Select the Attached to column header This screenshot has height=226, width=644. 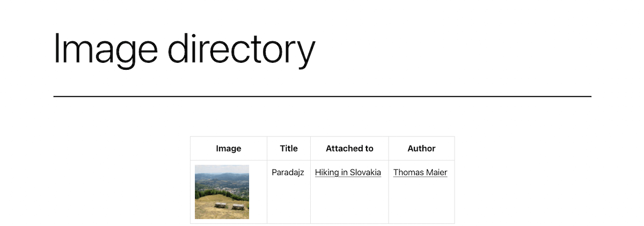[349, 148]
